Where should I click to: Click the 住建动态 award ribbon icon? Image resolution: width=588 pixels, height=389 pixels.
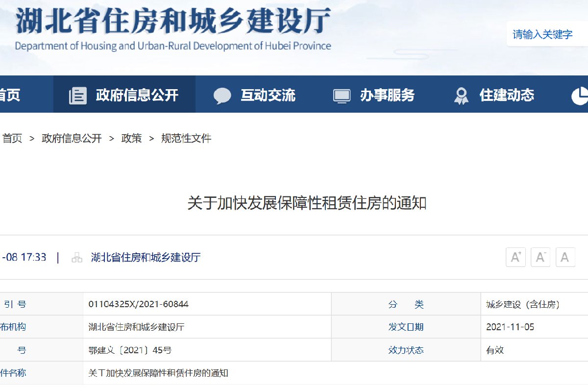[461, 96]
